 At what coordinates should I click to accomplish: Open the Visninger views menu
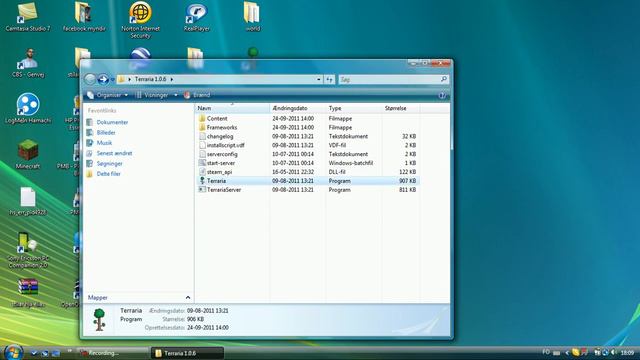152,95
